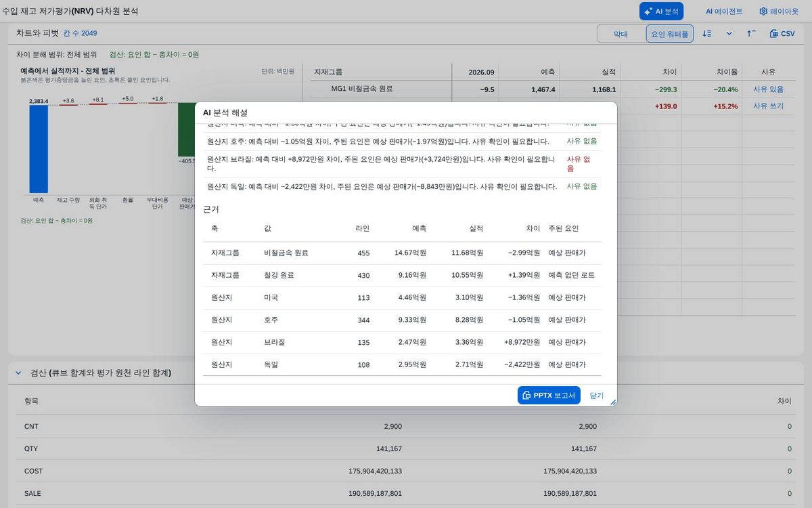
Task: Click 사유 있음 link for 비철금속 원료
Action: point(768,89)
